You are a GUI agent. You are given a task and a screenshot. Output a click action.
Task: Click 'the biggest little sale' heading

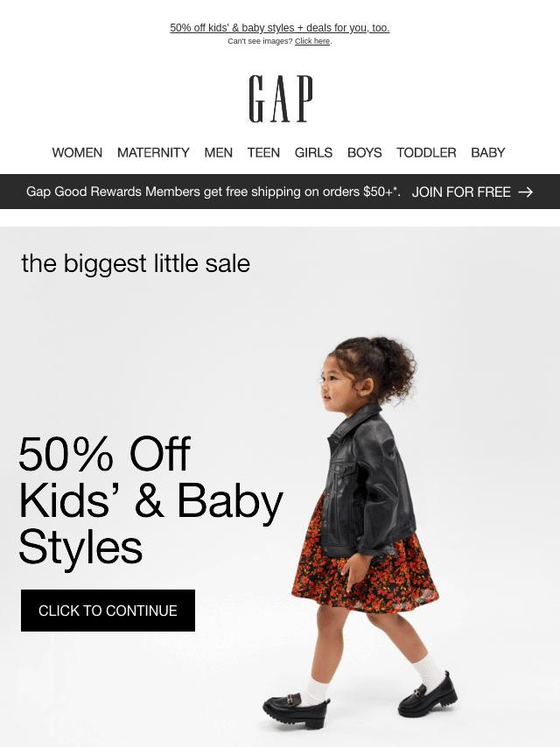coord(136,263)
